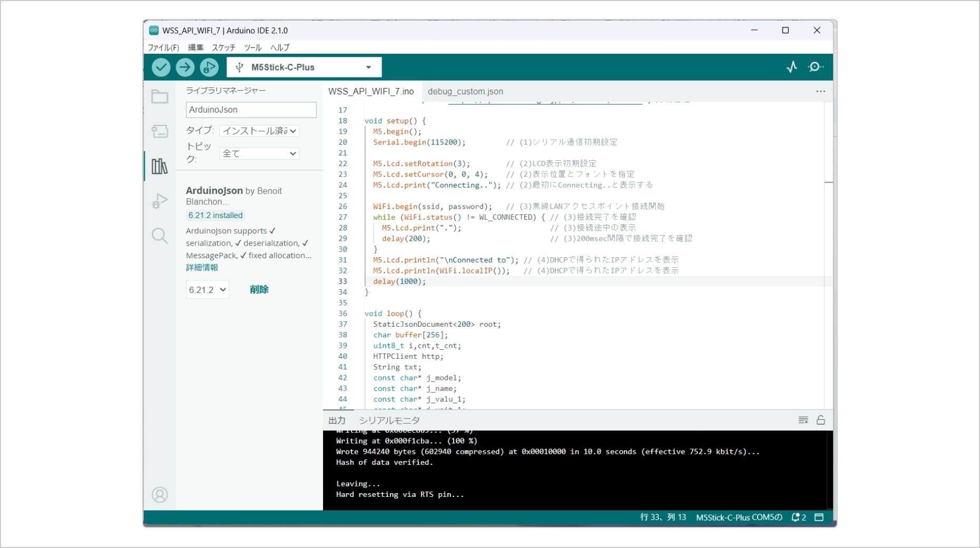Screen dimensions: 980x548
Task: Open the Serial Monitor magnifier icon
Action: [x=816, y=67]
